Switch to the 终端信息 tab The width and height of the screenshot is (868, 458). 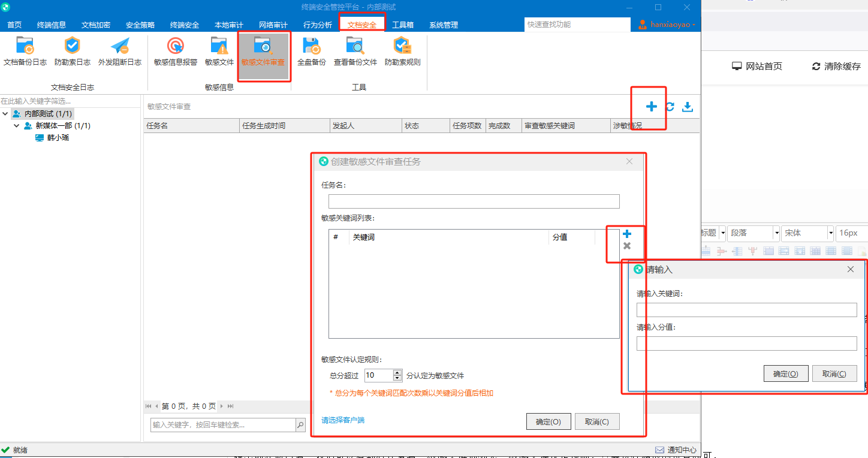(x=52, y=25)
